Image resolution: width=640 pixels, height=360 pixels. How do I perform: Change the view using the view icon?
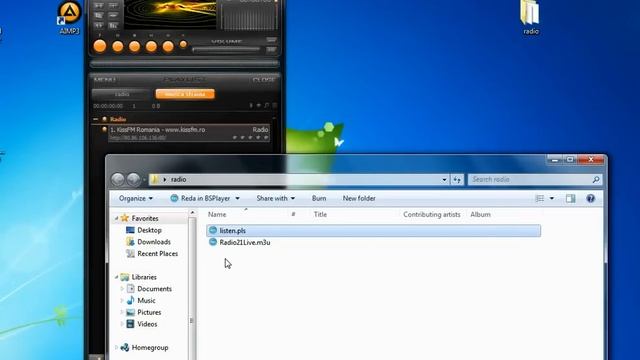click(x=540, y=198)
